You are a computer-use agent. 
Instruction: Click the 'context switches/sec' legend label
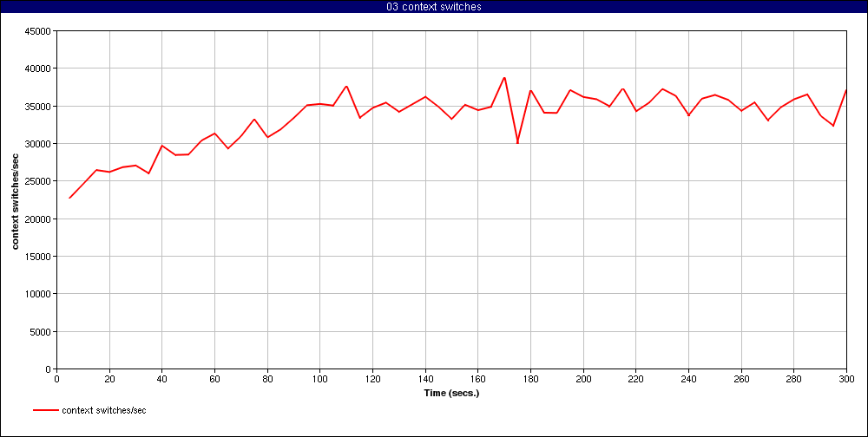click(x=104, y=410)
